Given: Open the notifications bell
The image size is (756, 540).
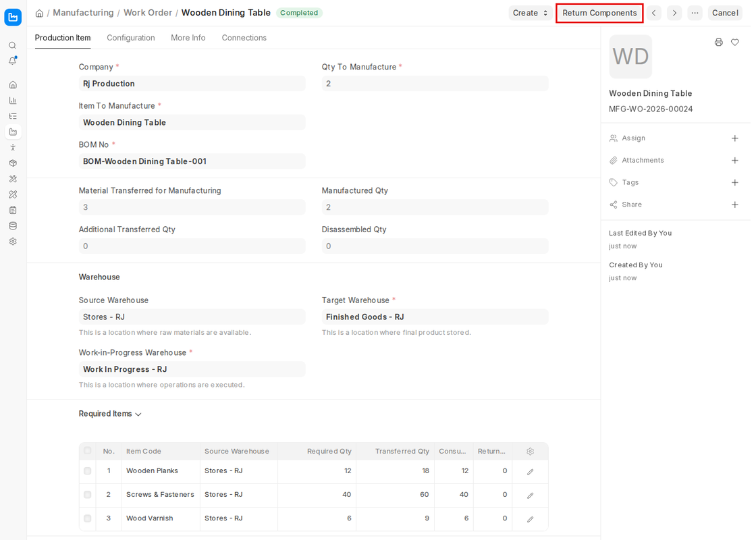Looking at the screenshot, I should point(13,61).
